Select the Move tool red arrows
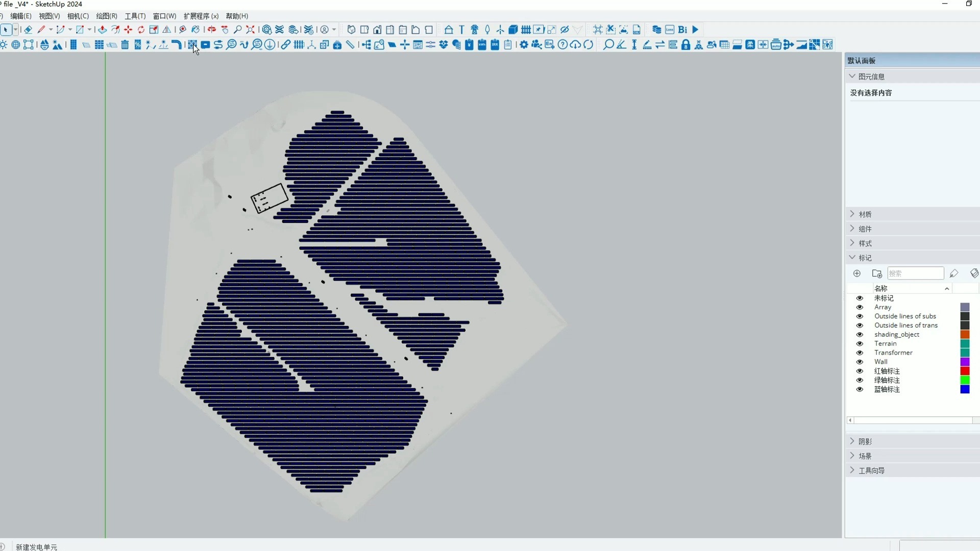 click(x=128, y=30)
